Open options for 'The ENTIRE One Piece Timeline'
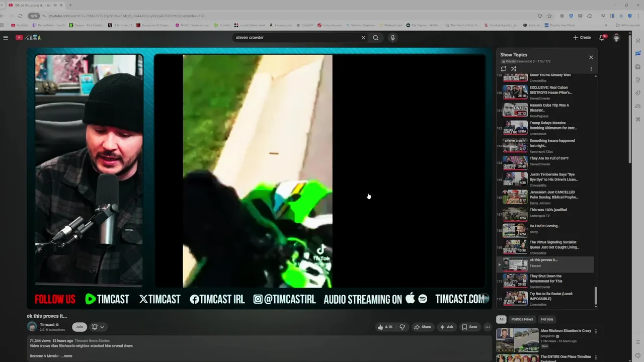This screenshot has height=362, width=644. pyautogui.click(x=596, y=358)
